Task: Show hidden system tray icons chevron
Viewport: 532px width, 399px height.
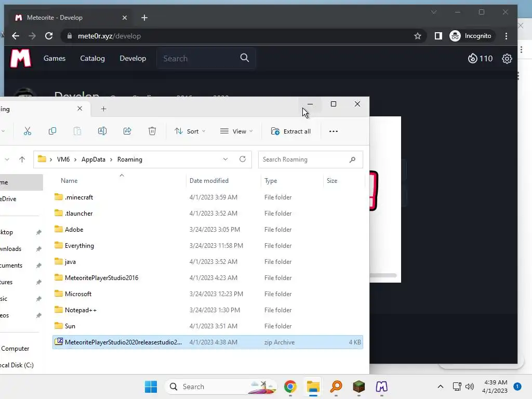Action: tap(441, 387)
